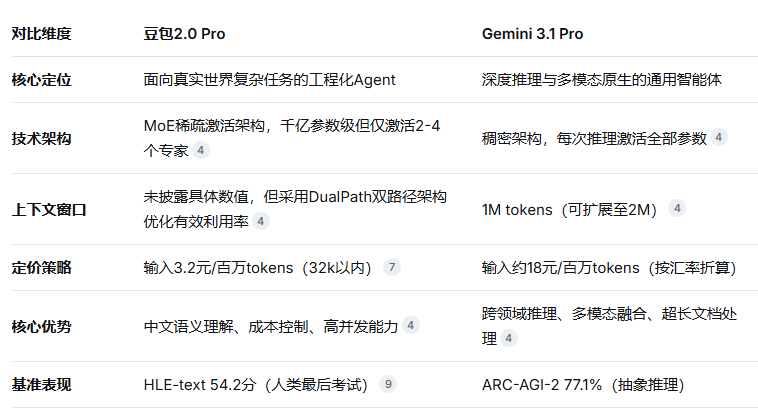The height and width of the screenshot is (419, 758).
Task: Click the 对比维度 column header
Action: pyautogui.click(x=41, y=34)
